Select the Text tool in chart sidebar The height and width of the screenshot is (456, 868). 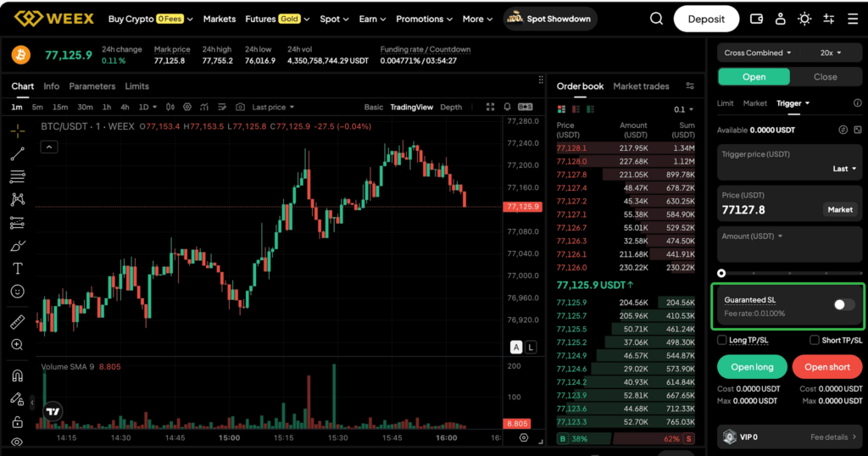pos(17,269)
